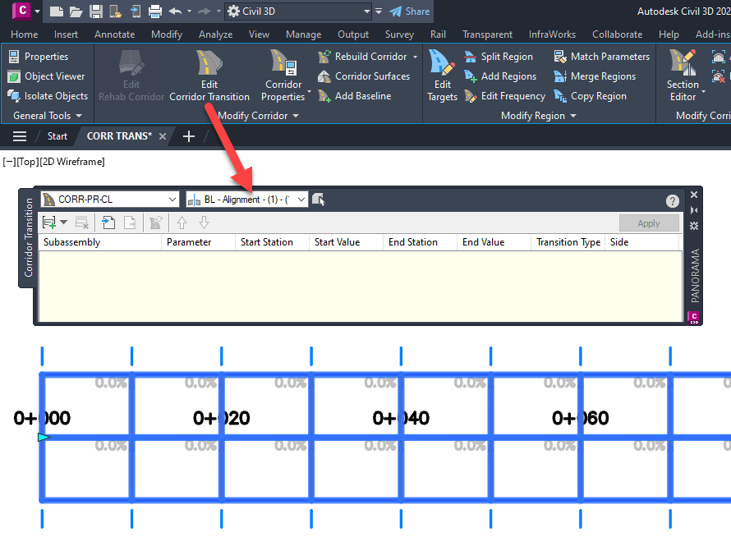The width and height of the screenshot is (731, 560).
Task: Click Rebuild Corridor
Action: click(364, 57)
